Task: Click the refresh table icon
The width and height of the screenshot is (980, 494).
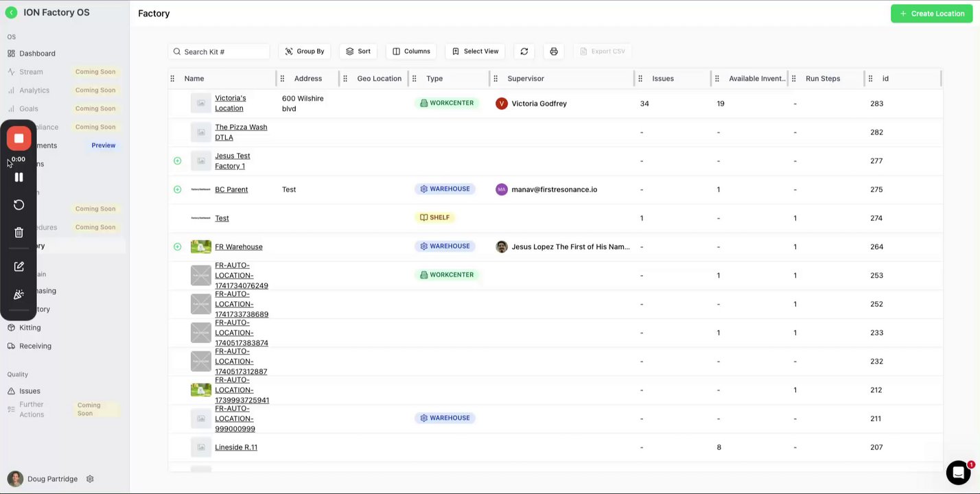Action: click(524, 51)
